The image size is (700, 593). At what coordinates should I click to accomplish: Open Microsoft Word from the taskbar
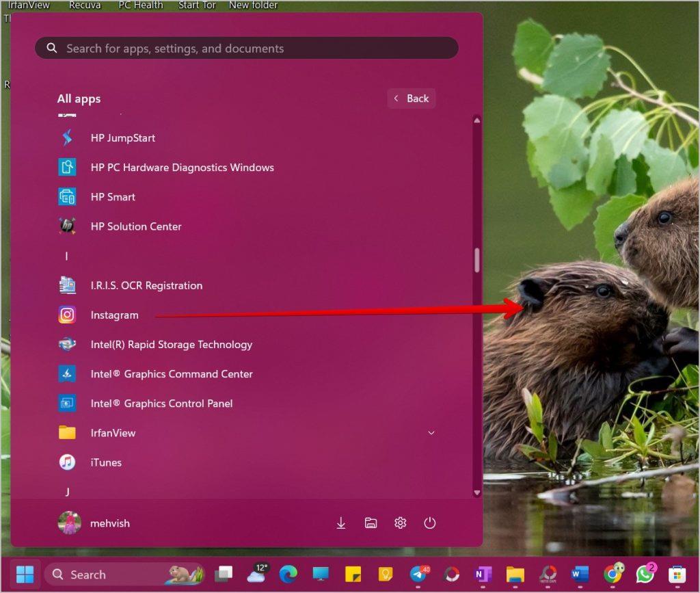tap(580, 575)
